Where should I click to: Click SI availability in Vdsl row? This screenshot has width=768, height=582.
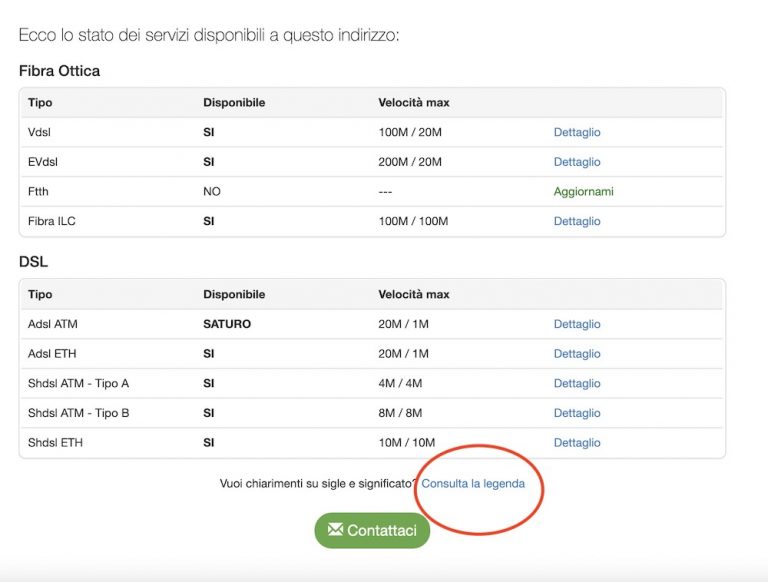click(x=209, y=132)
